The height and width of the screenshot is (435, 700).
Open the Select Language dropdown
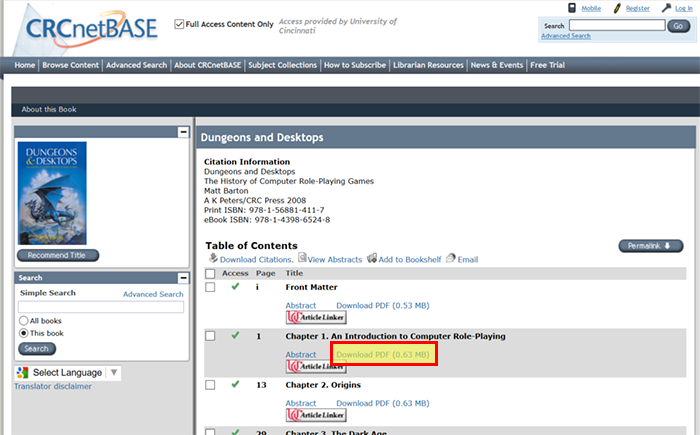pos(68,372)
